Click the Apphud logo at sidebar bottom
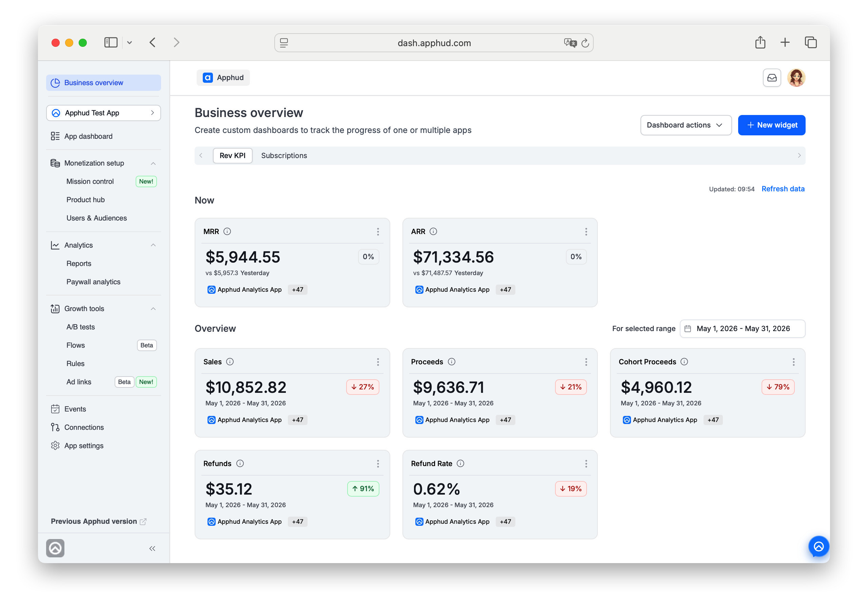The height and width of the screenshot is (614, 868). (x=55, y=548)
